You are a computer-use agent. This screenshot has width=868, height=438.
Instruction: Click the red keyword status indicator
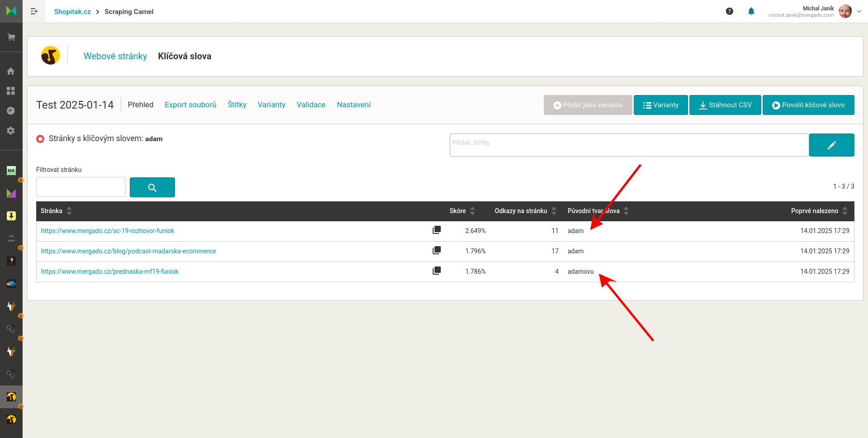point(40,139)
